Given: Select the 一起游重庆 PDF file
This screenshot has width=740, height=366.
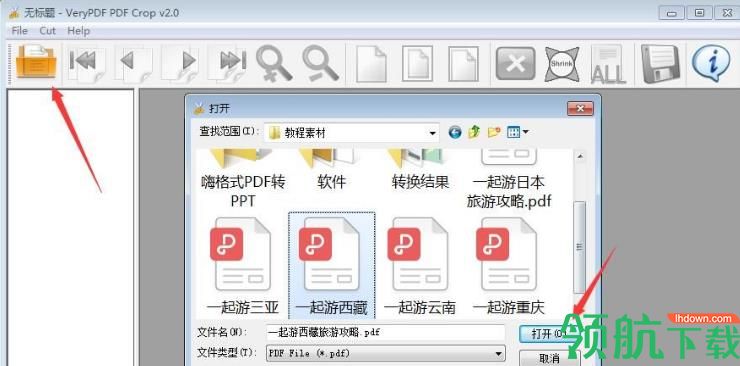Looking at the screenshot, I should [509, 266].
